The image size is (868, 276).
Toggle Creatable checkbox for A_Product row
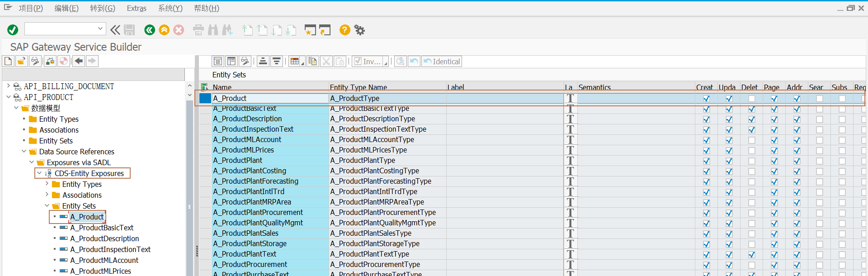coord(707,99)
